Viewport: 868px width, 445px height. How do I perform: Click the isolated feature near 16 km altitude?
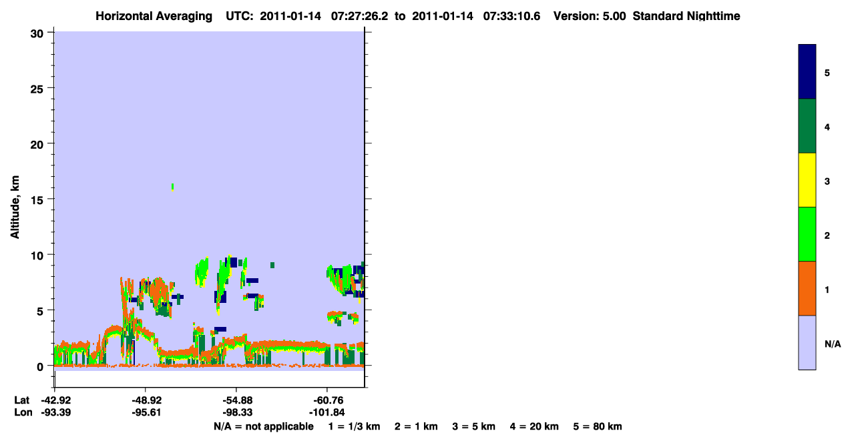point(172,187)
